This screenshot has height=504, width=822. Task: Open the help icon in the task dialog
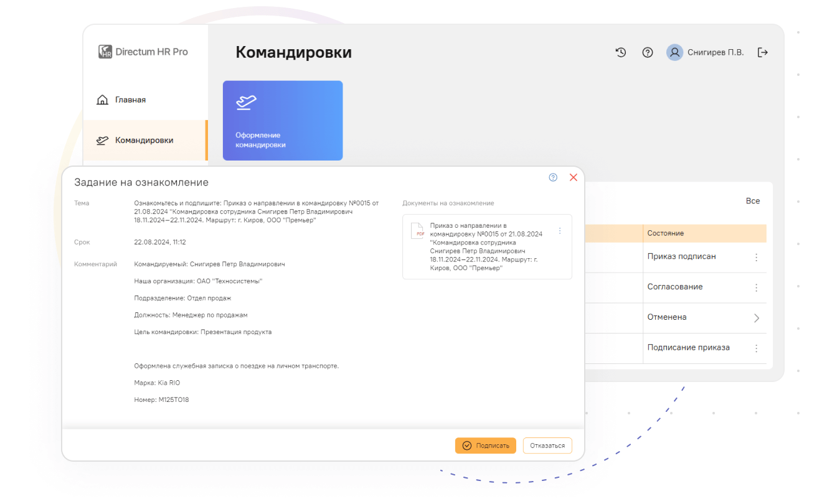(553, 177)
